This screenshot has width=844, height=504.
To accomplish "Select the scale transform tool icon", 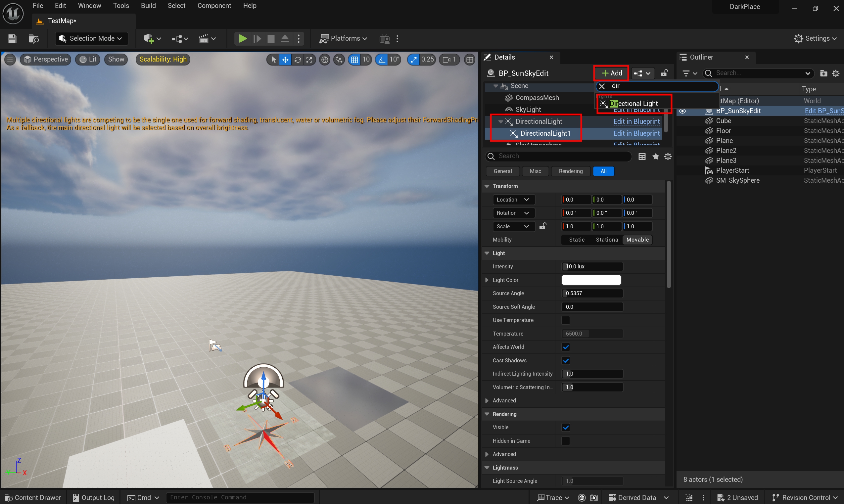I will point(309,60).
